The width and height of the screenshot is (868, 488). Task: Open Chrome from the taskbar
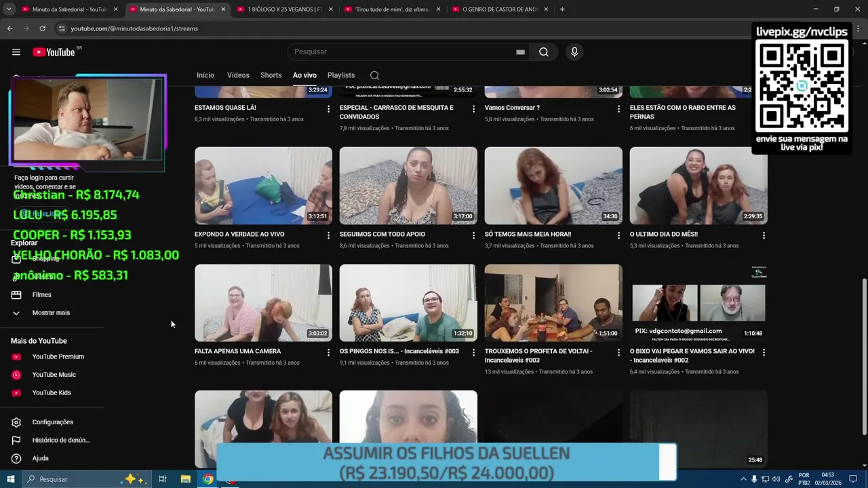(x=208, y=479)
